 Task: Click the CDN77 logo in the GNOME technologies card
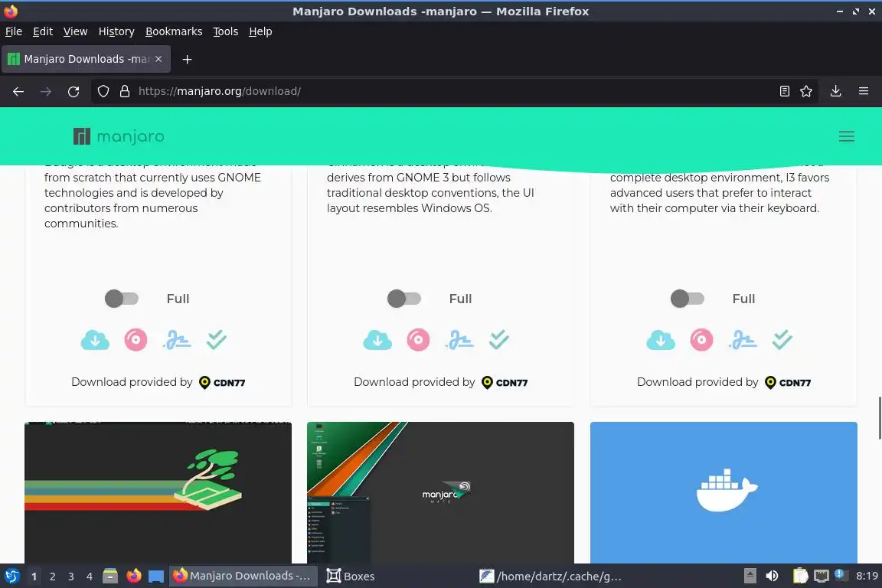click(x=222, y=383)
